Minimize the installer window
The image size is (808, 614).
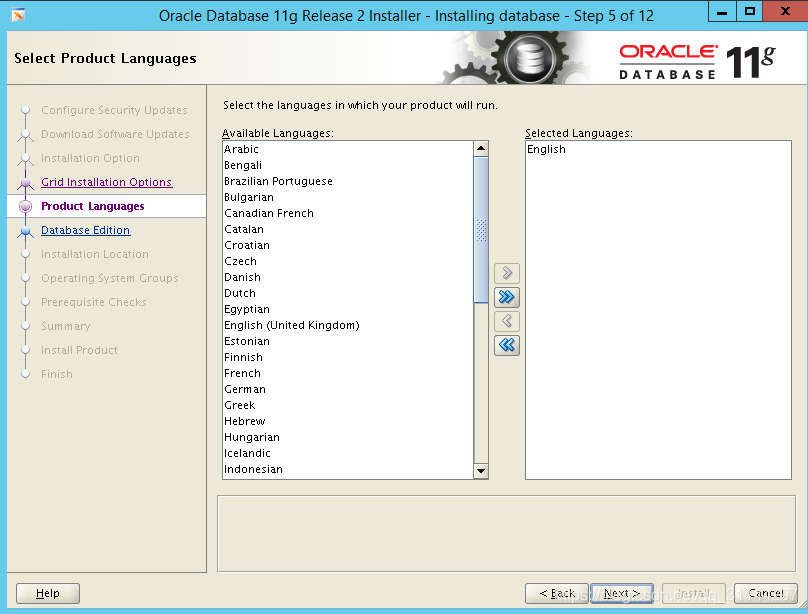(x=722, y=11)
